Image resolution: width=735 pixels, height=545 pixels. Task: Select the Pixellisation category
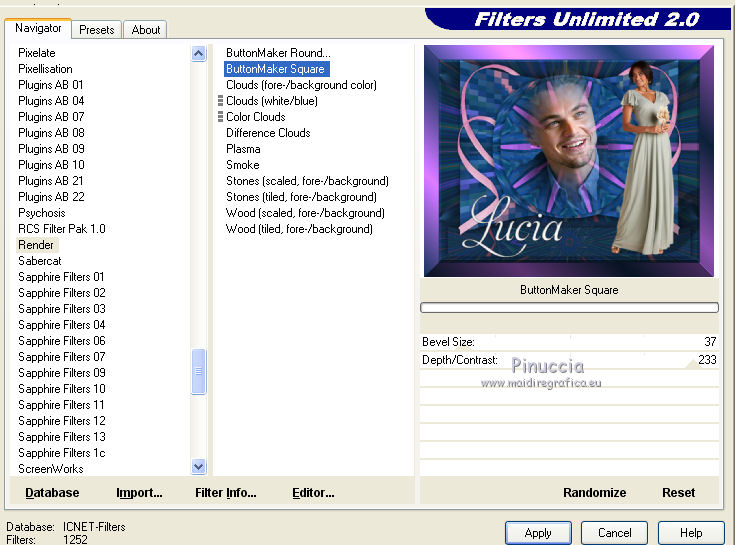(x=45, y=69)
